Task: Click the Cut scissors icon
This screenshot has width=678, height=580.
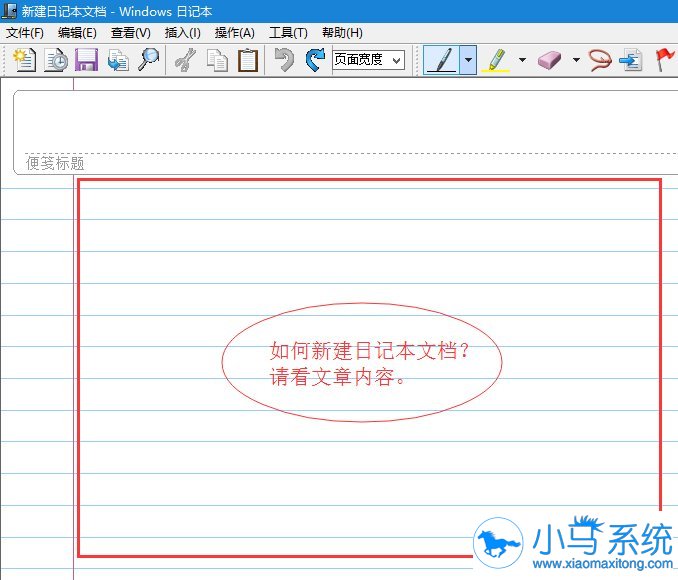Action: (185, 60)
